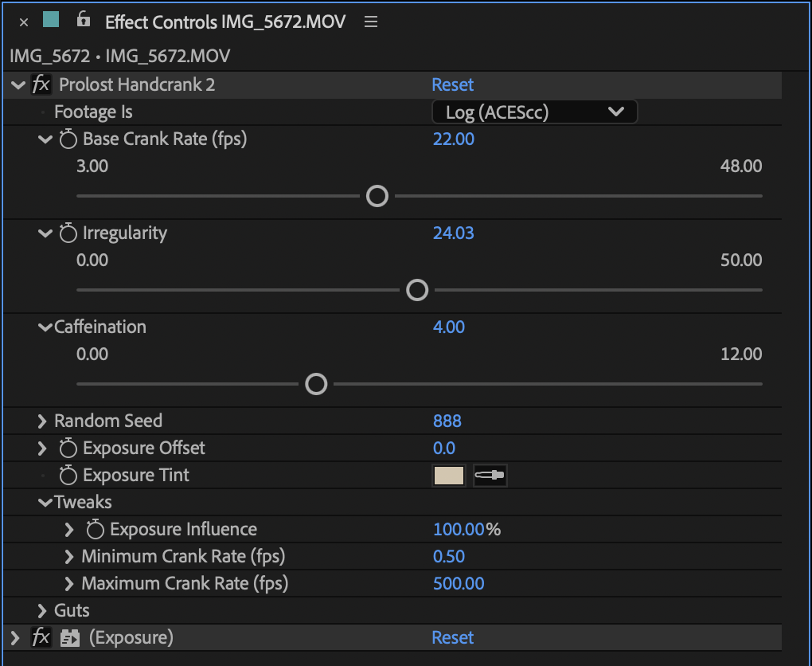Viewport: 812px width, 666px height.
Task: Click the Footage Is label
Action: point(93,112)
